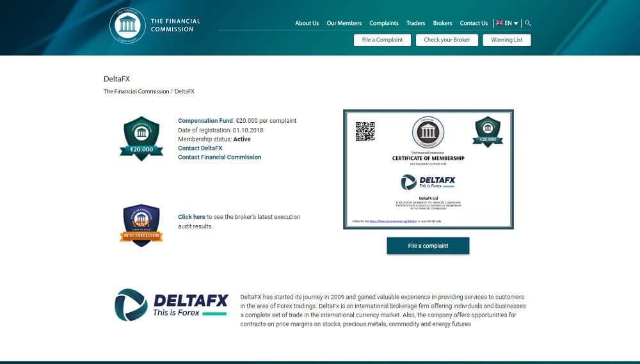640x364 pixels.
Task: Click the small €20.000 badge on certificate
Action: (x=488, y=132)
